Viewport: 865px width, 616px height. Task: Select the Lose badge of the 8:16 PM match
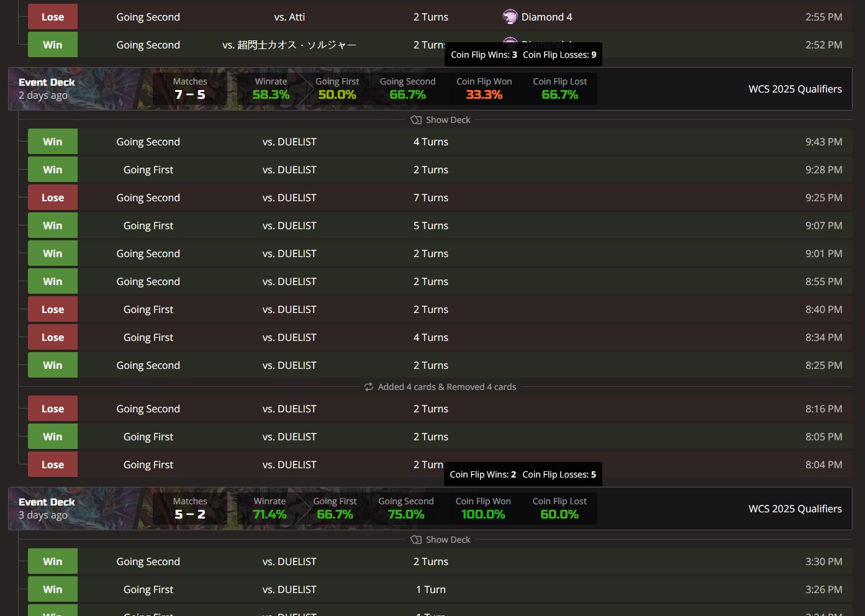click(x=53, y=409)
